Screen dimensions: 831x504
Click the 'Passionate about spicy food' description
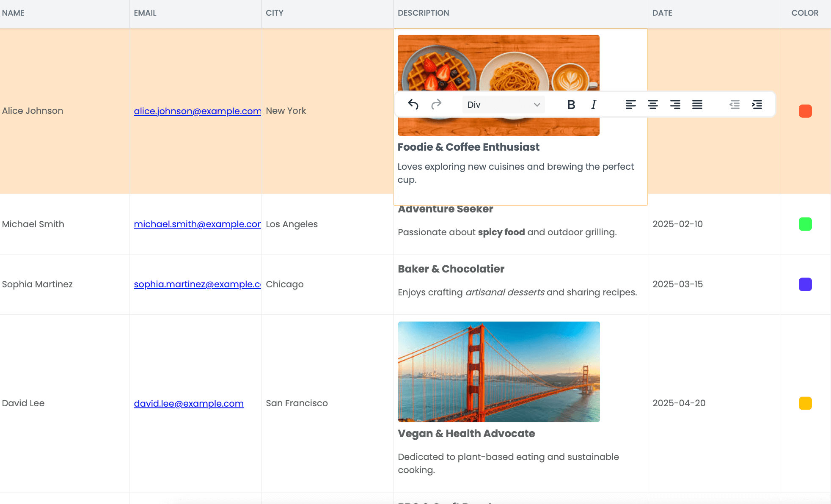(507, 232)
